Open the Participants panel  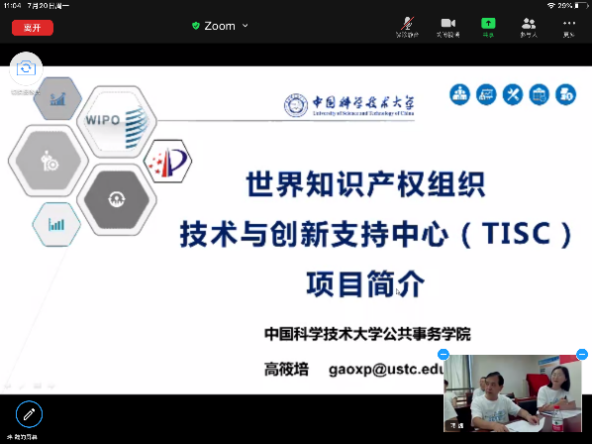pos(529,27)
